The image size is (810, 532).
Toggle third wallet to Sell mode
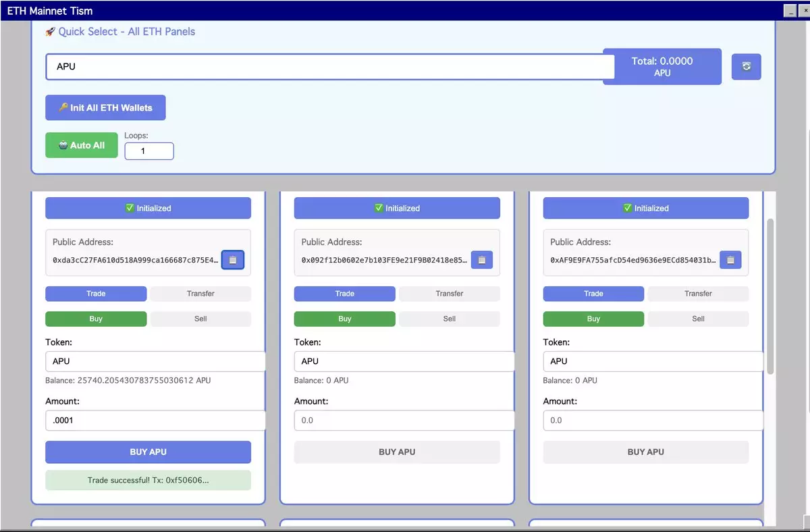pos(698,319)
